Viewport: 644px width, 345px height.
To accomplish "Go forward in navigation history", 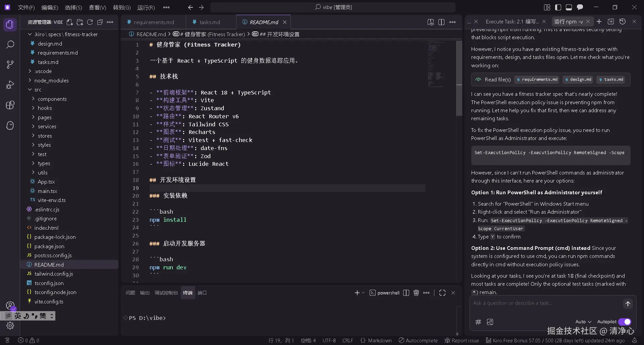I will (201, 7).
